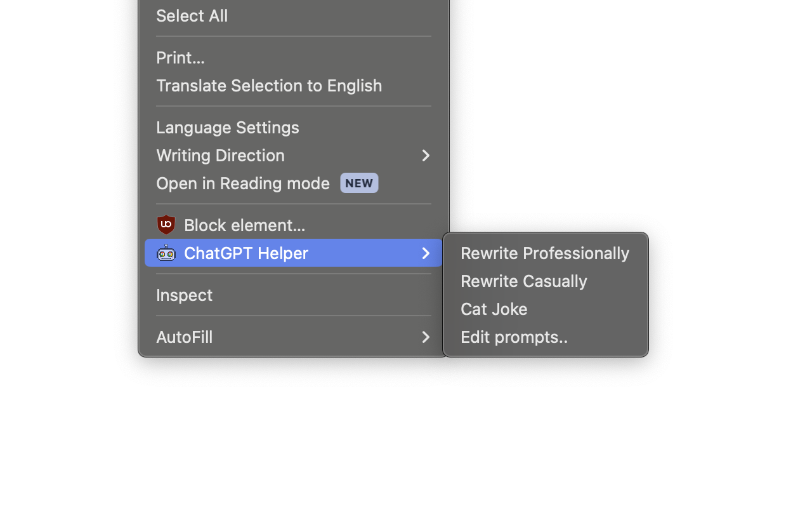
Task: Click AutoFill menu entry text
Action: click(184, 337)
